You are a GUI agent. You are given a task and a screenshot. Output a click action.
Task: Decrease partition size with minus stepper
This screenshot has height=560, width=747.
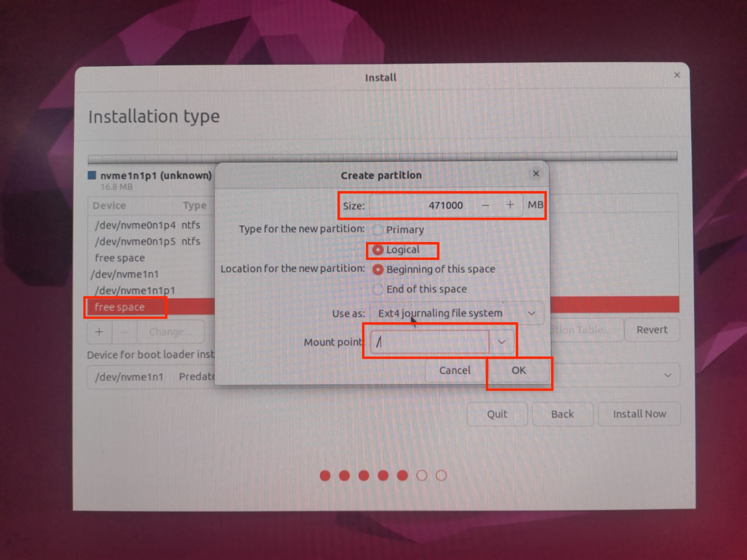point(485,205)
